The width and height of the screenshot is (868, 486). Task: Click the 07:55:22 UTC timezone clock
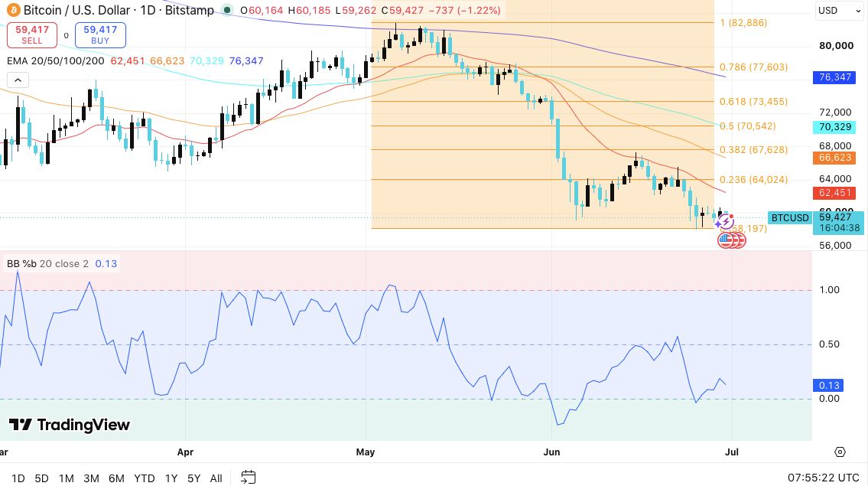(x=823, y=478)
